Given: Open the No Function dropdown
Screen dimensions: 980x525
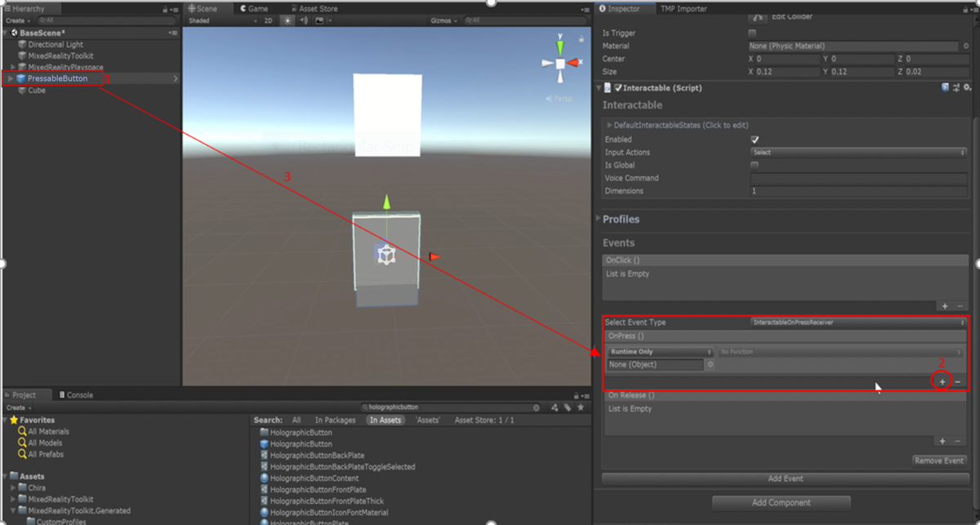Looking at the screenshot, I should (x=841, y=352).
